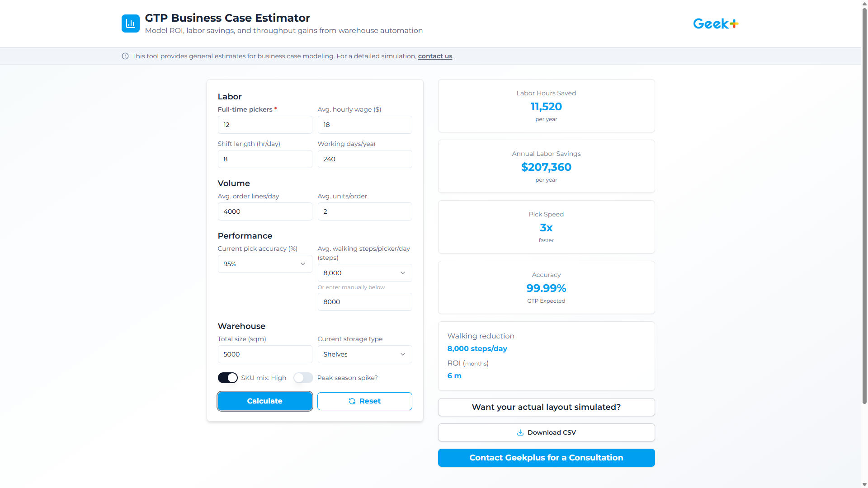Image resolution: width=868 pixels, height=488 pixels.
Task: Click the Full-time pickers input field
Action: click(x=264, y=125)
